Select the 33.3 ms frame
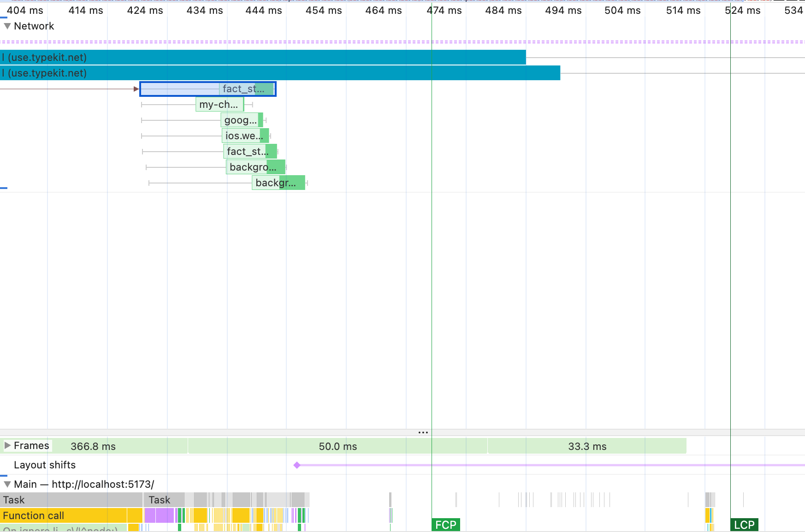Image resolution: width=805 pixels, height=532 pixels. pos(587,446)
